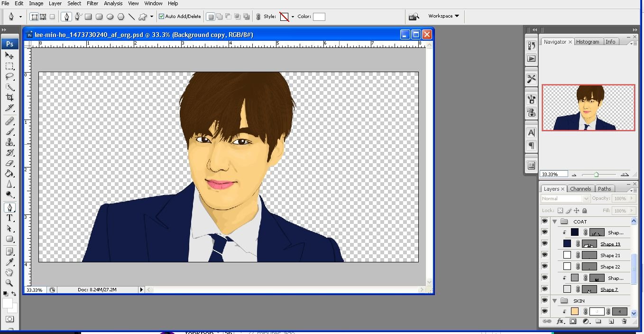Viewport: 644px width, 334px height.
Task: Select the Crop tool in the toolbox
Action: click(9, 98)
